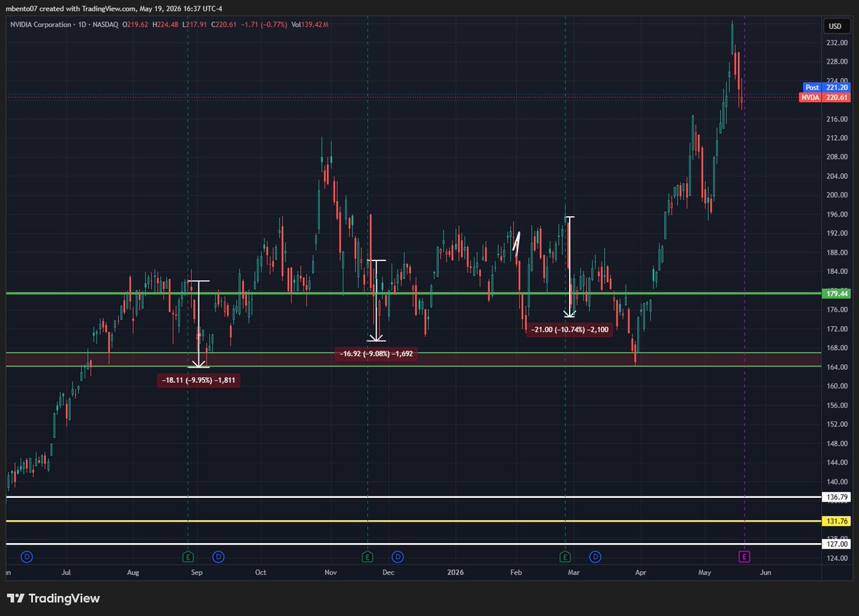859x616 pixels.
Task: Click the low value L217.91
Action: pyautogui.click(x=195, y=25)
